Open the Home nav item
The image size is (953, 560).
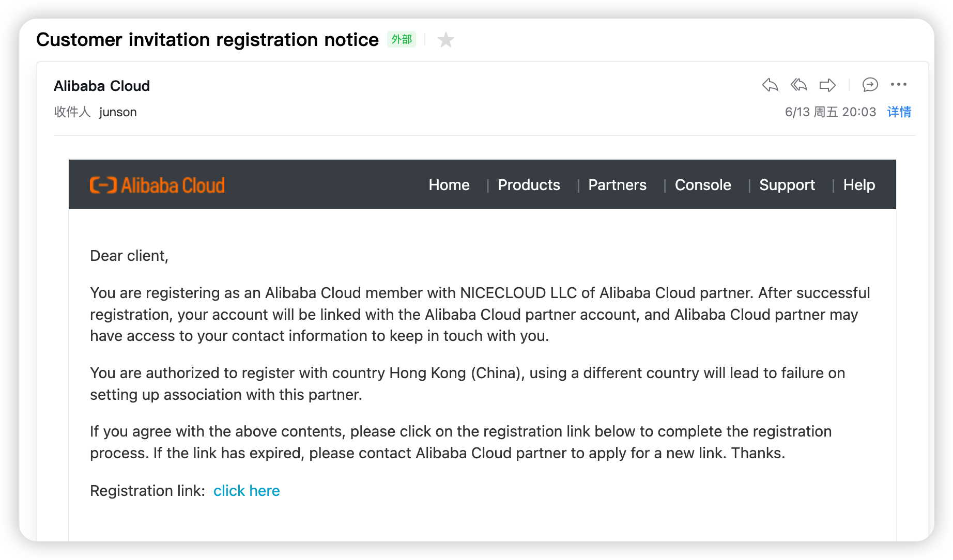click(449, 185)
